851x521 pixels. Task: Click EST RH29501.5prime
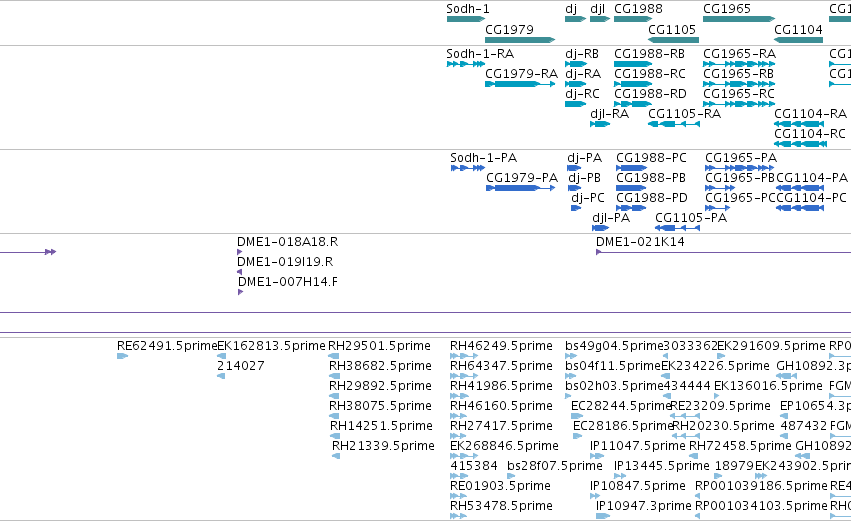tap(334, 357)
